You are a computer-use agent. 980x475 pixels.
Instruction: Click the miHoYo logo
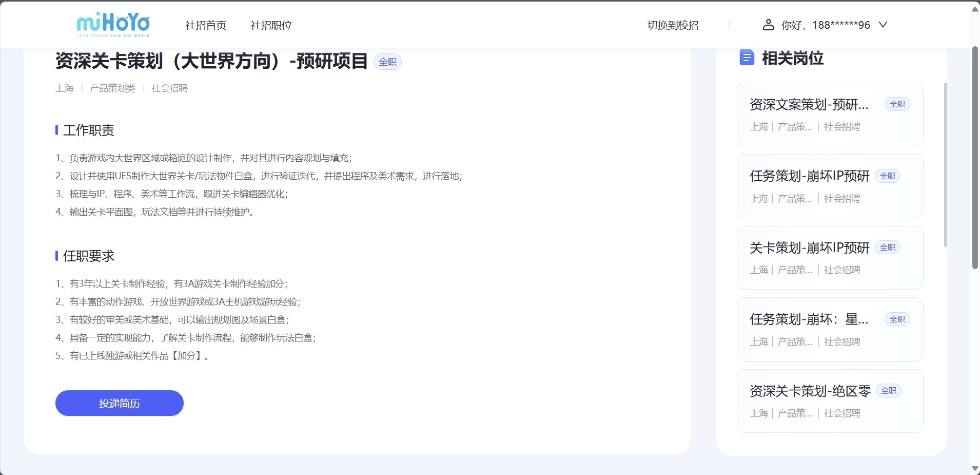(x=113, y=25)
